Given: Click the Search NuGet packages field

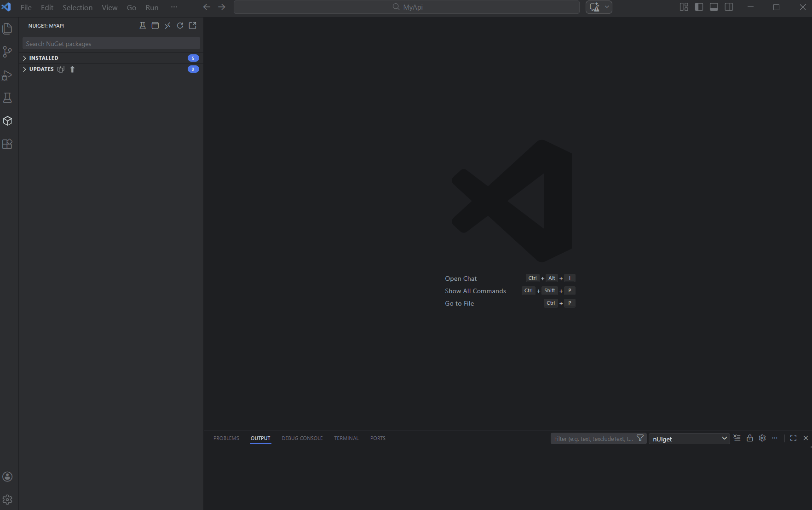Looking at the screenshot, I should (111, 44).
